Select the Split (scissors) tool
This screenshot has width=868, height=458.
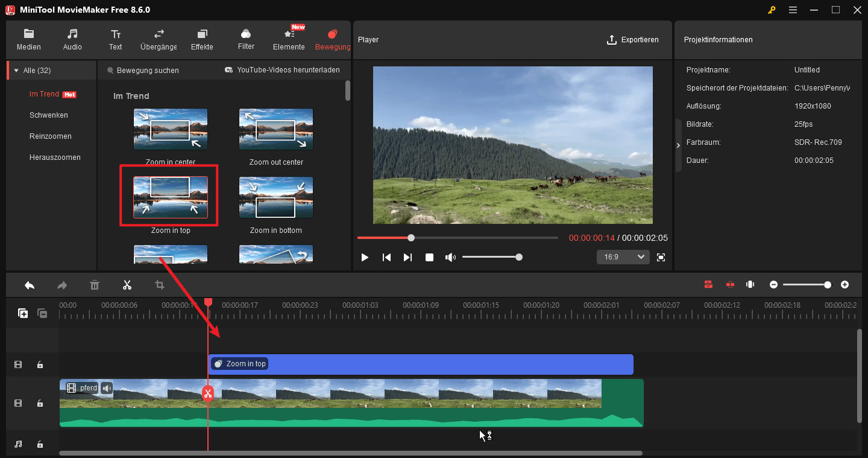[x=127, y=284]
